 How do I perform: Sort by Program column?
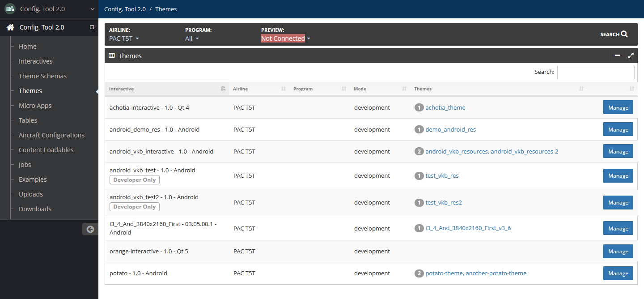[x=319, y=89]
